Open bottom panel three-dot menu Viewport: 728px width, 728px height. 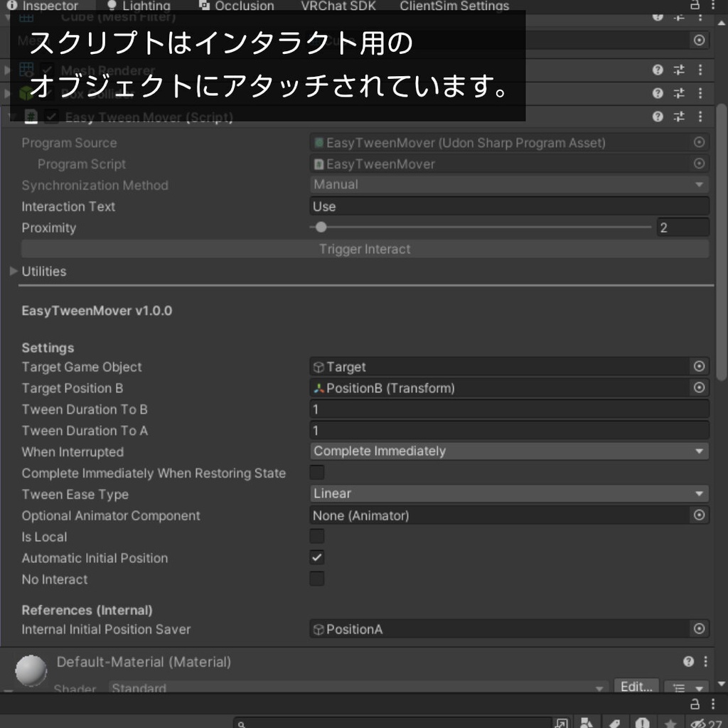713,704
